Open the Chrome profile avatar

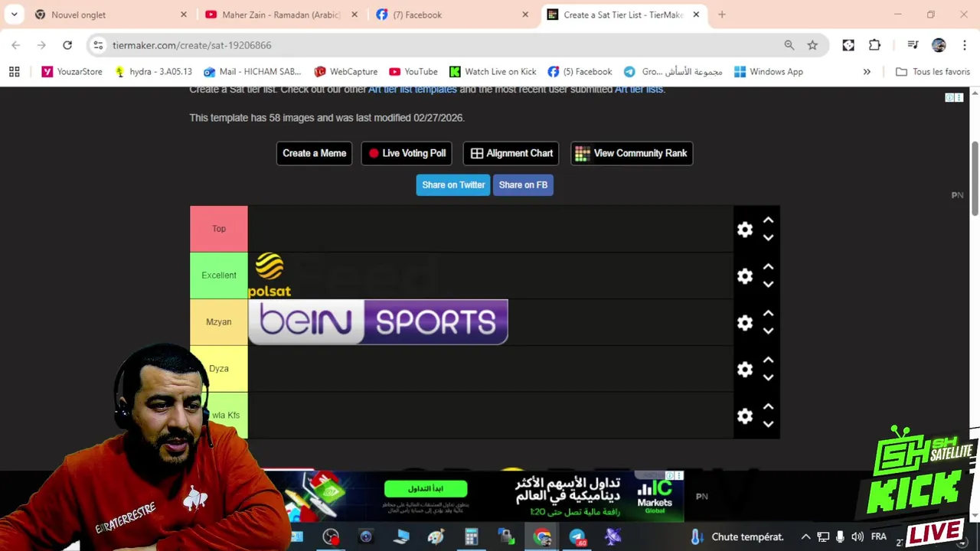click(x=939, y=45)
